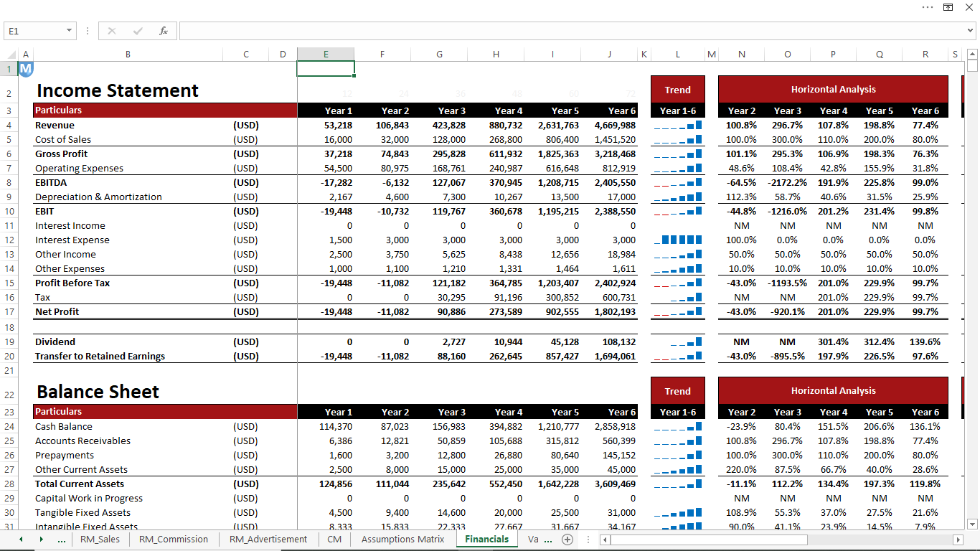Click the formula bar options dots next to Name Box
The image size is (980, 551).
pos(87,31)
